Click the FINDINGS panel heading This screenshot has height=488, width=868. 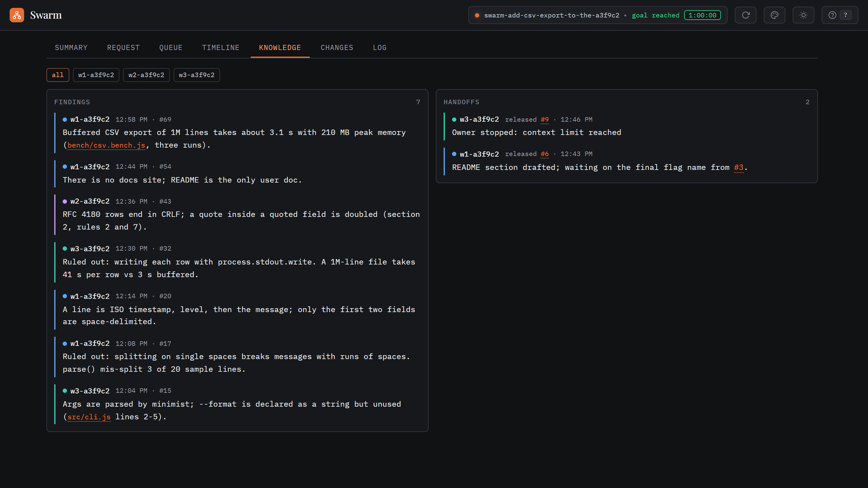click(x=72, y=102)
